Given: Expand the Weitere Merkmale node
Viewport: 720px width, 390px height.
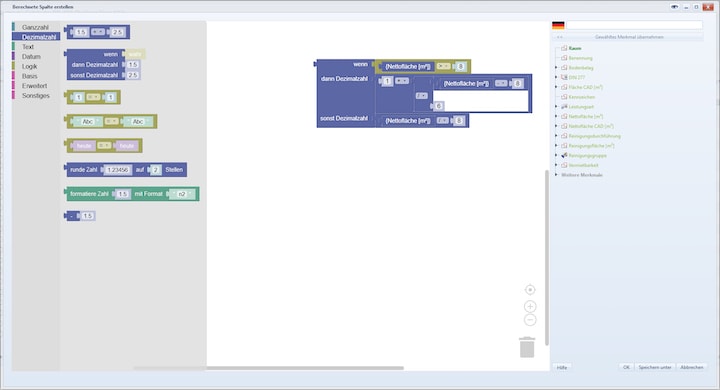Looking at the screenshot, I should [556, 175].
